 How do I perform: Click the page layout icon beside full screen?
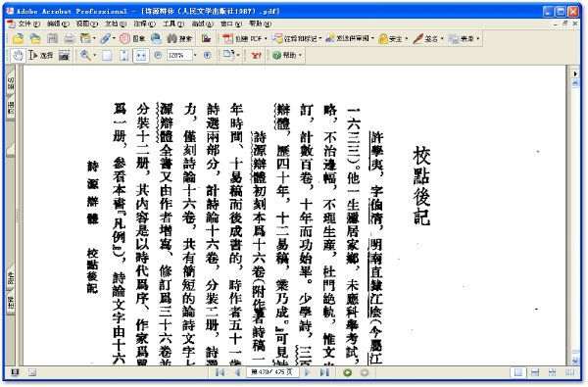(x=32, y=372)
